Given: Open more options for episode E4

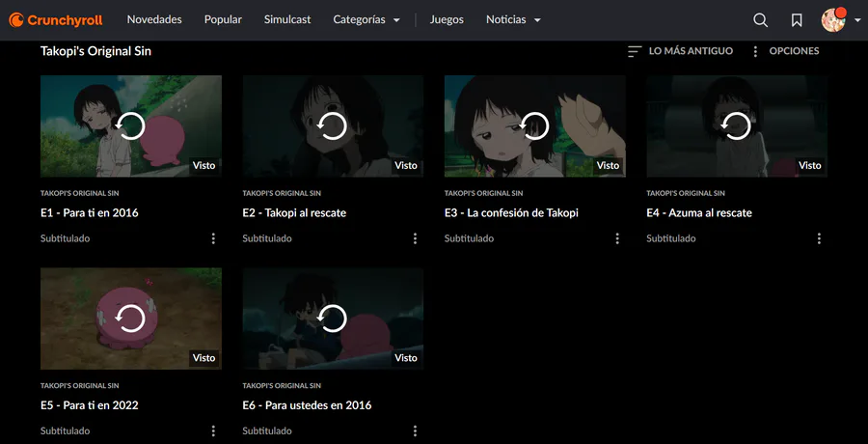Looking at the screenshot, I should tap(819, 238).
